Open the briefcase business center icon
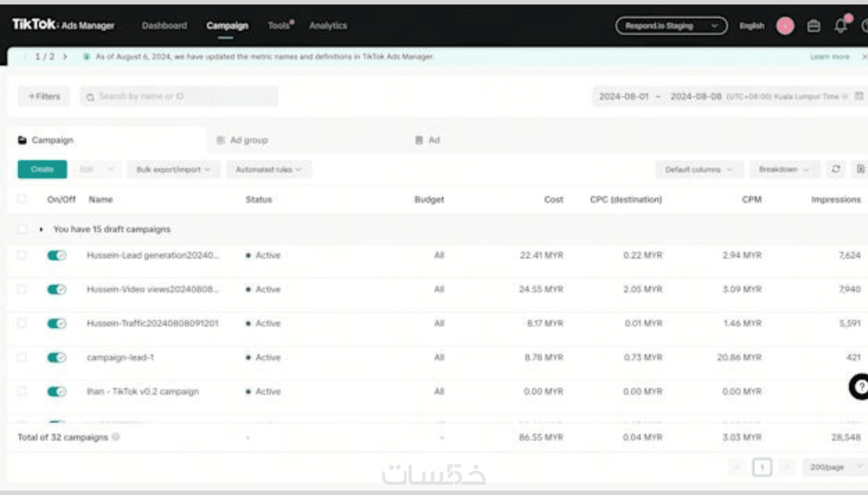Screen dimensions: 868x495 (814, 26)
